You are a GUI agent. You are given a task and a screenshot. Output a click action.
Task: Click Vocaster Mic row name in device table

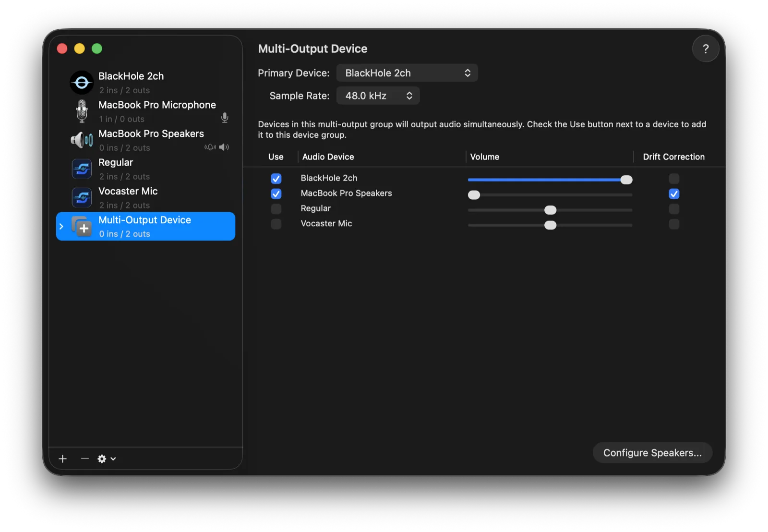(x=326, y=223)
